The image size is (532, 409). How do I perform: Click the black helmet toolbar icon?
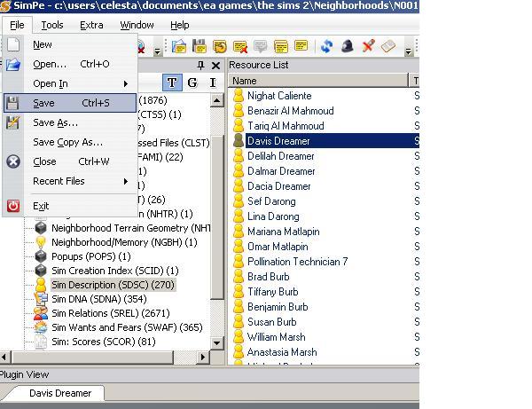(348, 46)
